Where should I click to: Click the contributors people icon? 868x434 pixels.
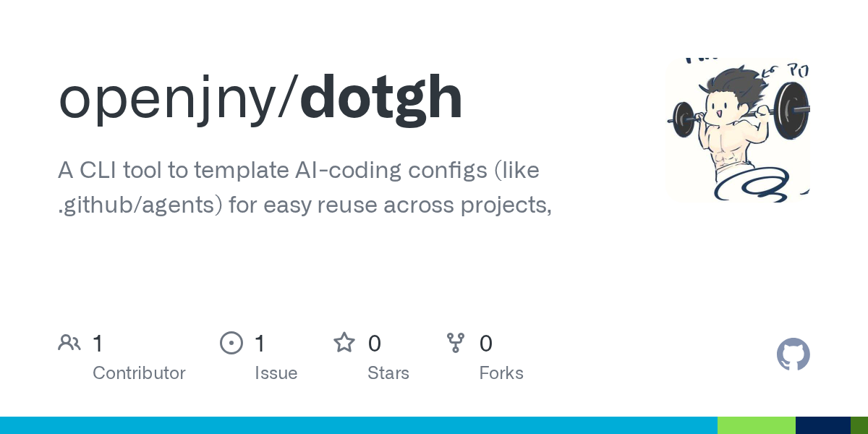[x=69, y=343]
